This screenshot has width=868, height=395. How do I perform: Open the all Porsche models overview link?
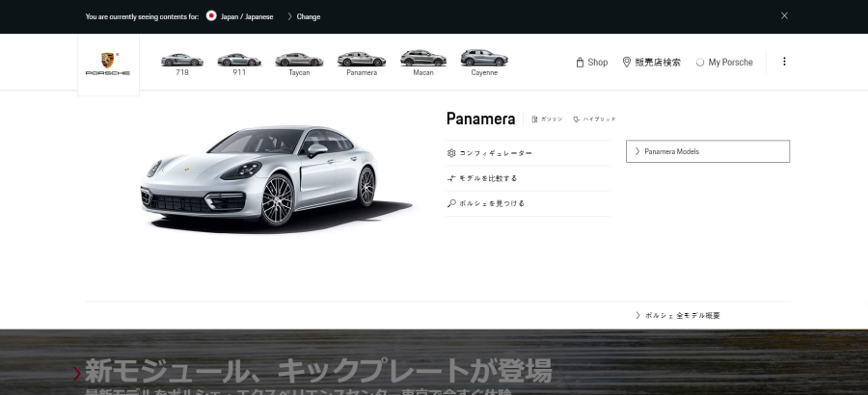coord(678,315)
